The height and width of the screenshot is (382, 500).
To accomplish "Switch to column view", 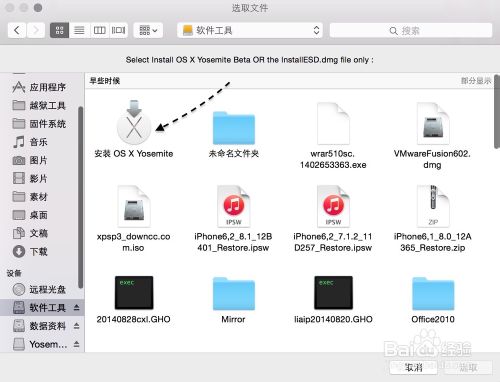I will point(99,30).
